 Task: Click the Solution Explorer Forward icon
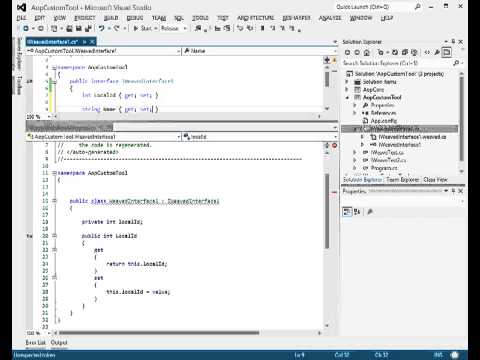357,52
